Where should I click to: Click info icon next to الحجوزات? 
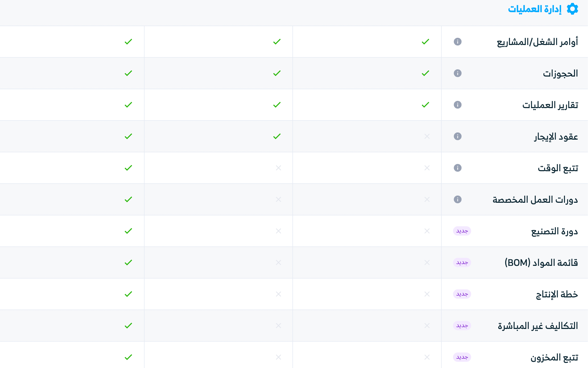457,73
